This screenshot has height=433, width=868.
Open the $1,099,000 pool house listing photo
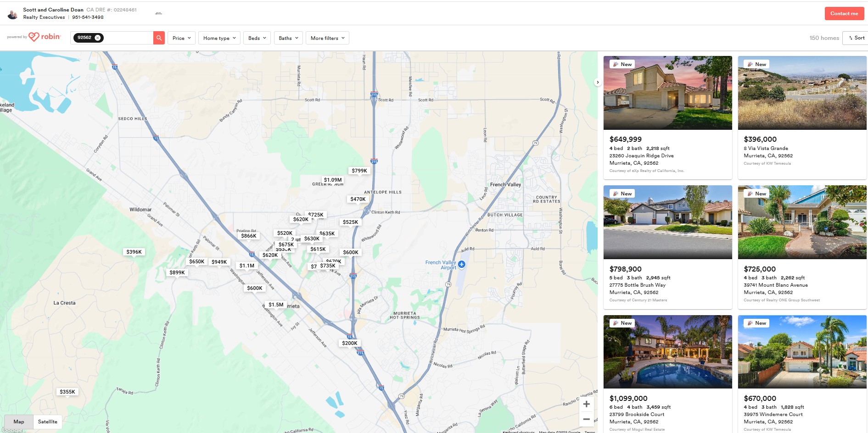(x=667, y=352)
